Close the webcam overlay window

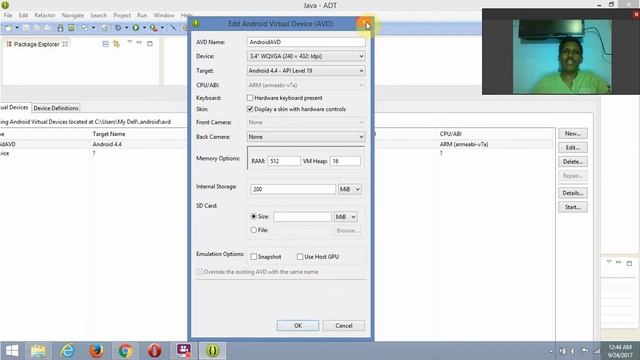pyautogui.click(x=636, y=14)
